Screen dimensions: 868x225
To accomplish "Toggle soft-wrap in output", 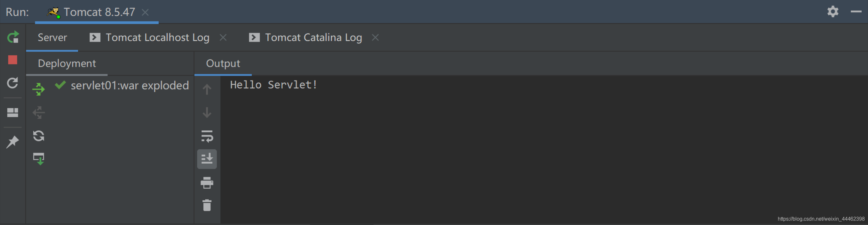I will (x=207, y=136).
